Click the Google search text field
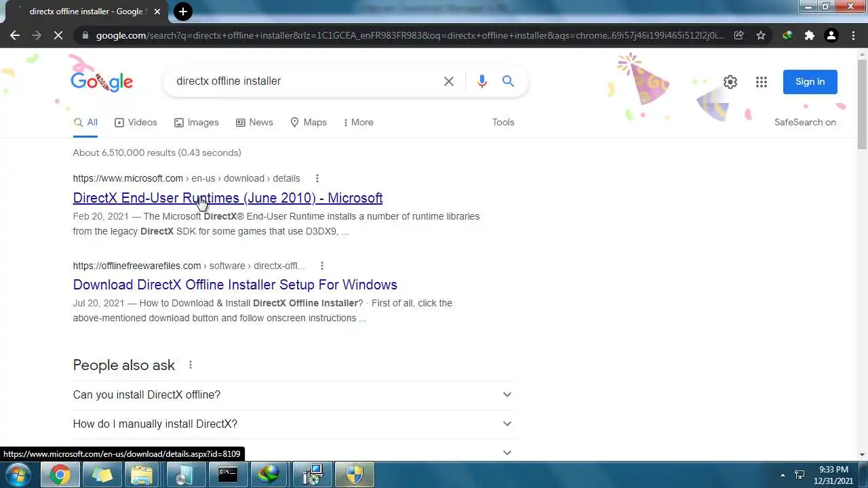 [x=305, y=81]
